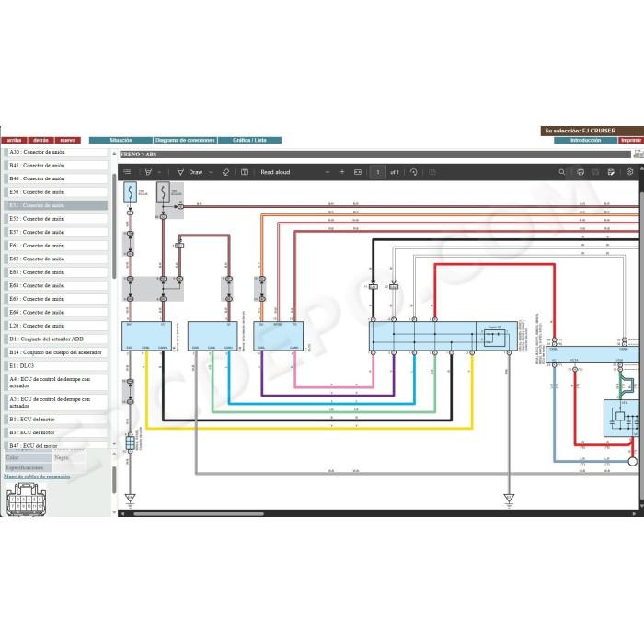Search in the PDF document
644x644 pixels.
[561, 172]
